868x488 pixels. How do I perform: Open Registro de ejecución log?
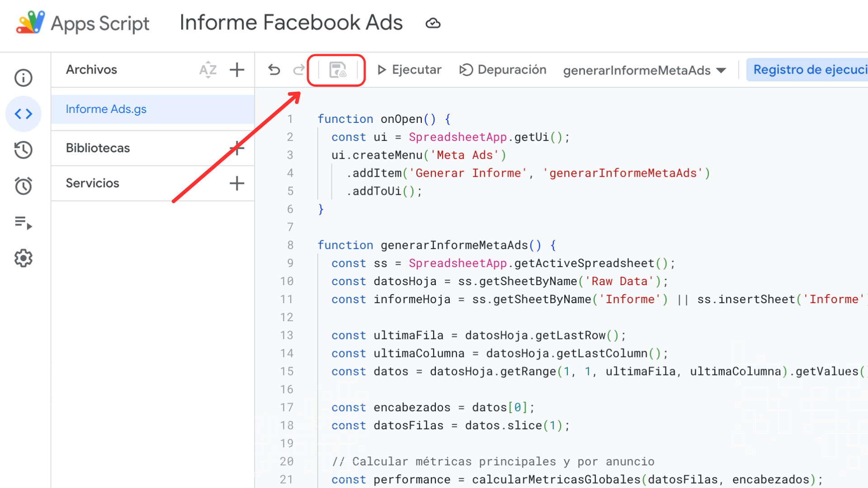(x=807, y=70)
